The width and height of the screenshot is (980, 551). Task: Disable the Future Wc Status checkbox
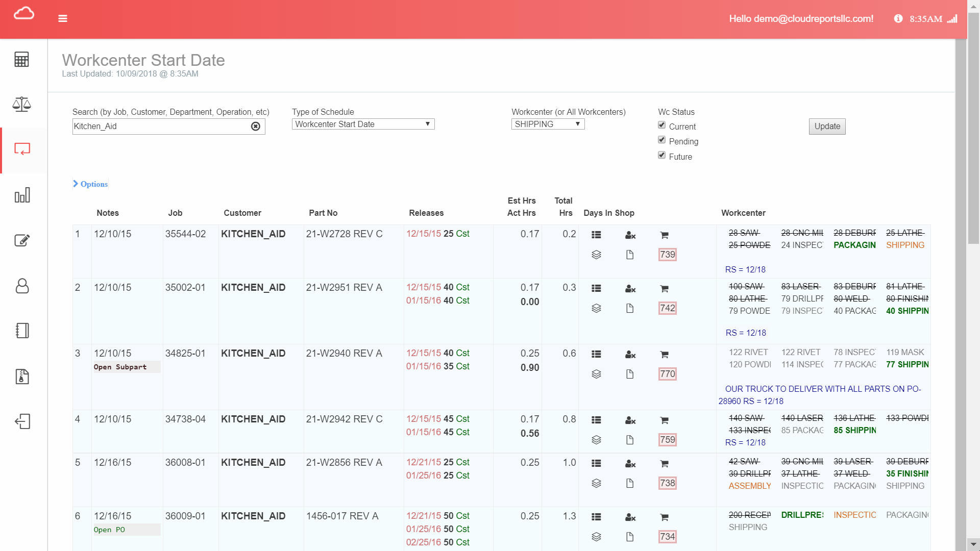coord(661,156)
